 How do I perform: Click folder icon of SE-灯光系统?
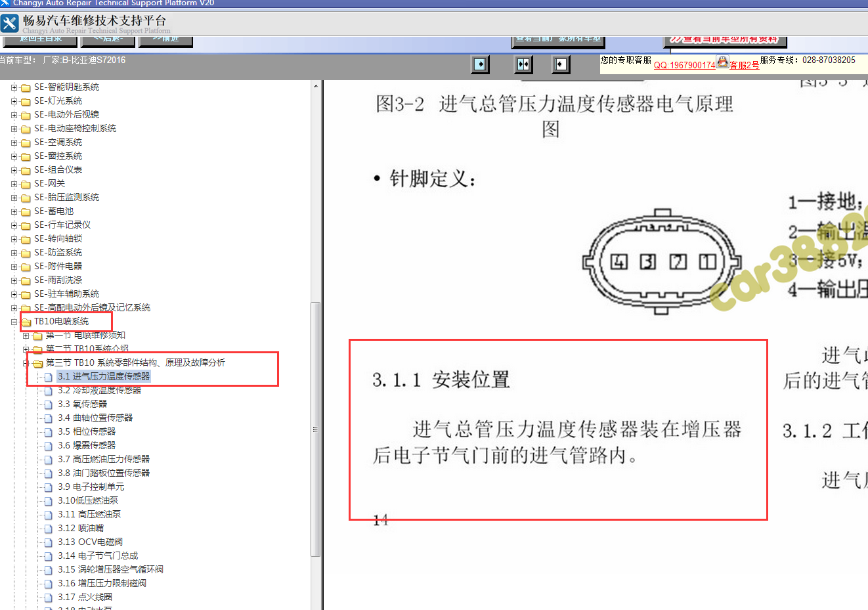pyautogui.click(x=26, y=101)
